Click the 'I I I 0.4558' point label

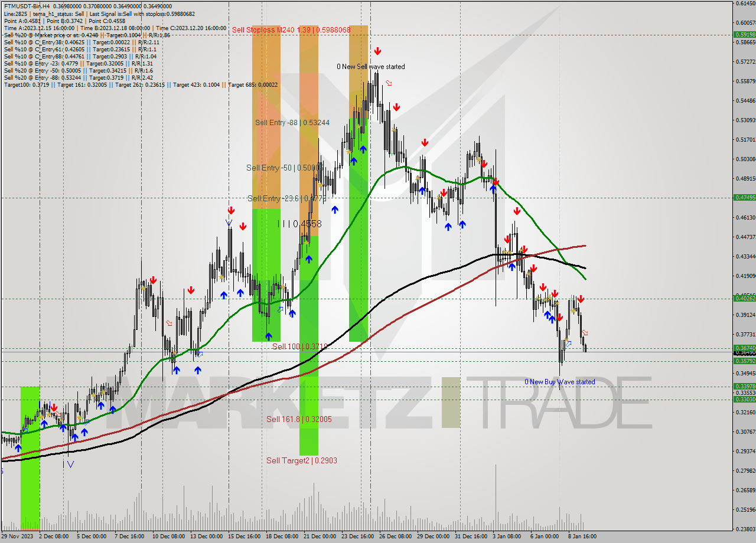pos(299,224)
